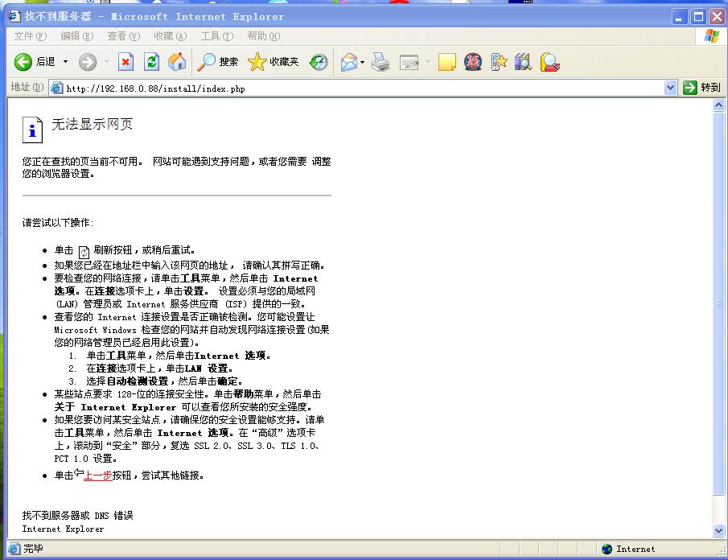Go to the Home page icon

177,62
